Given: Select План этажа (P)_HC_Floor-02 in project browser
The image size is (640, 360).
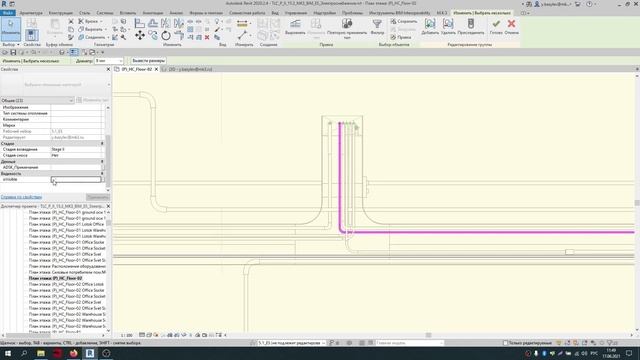Looking at the screenshot, I should 56,278.
